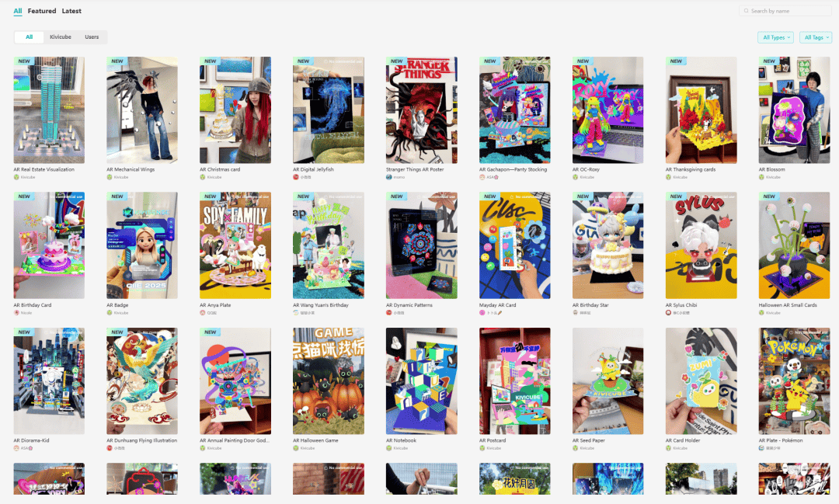The height and width of the screenshot is (504, 839).
Task: Click author avatar under AR Sylus Chibi
Action: [668, 312]
